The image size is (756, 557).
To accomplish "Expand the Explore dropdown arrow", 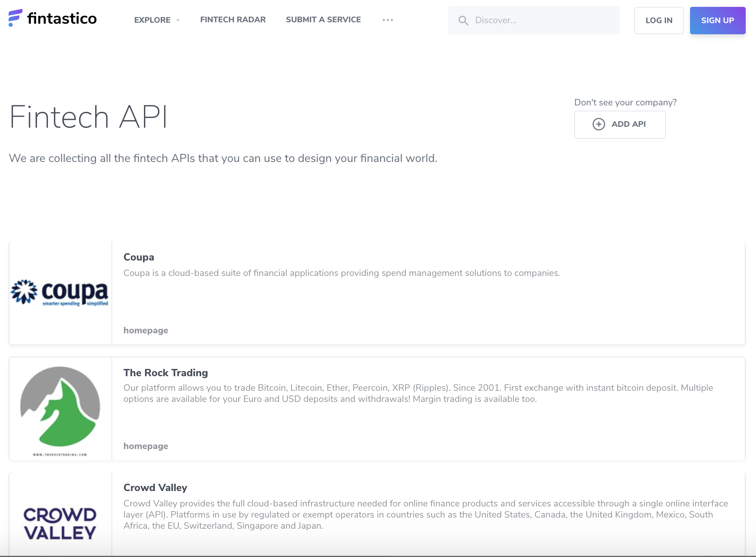I will (178, 20).
